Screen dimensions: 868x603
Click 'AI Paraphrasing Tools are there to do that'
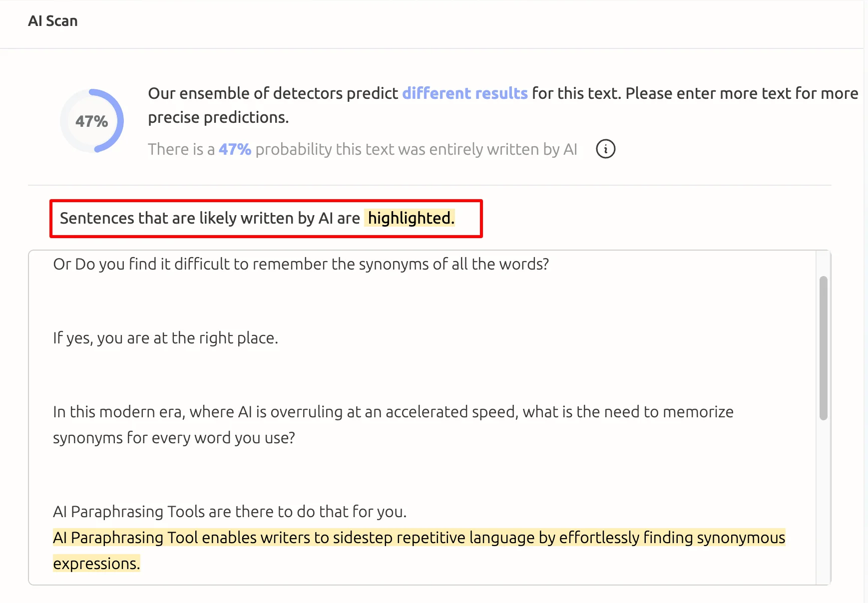tap(230, 511)
